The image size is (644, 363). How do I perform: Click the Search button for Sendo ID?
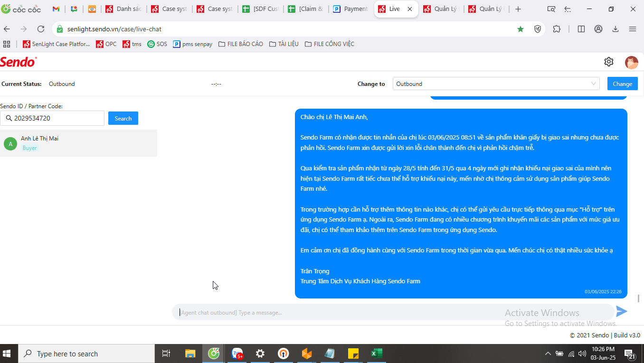pyautogui.click(x=123, y=118)
